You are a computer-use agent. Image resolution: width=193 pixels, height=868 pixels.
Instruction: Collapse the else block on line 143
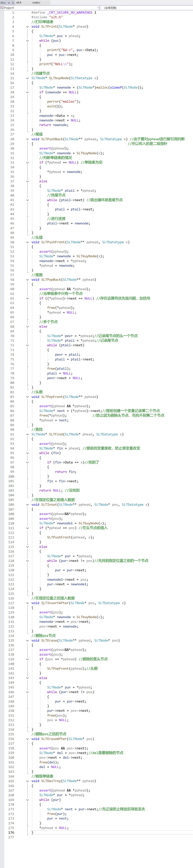pyautogui.click(x=28, y=678)
